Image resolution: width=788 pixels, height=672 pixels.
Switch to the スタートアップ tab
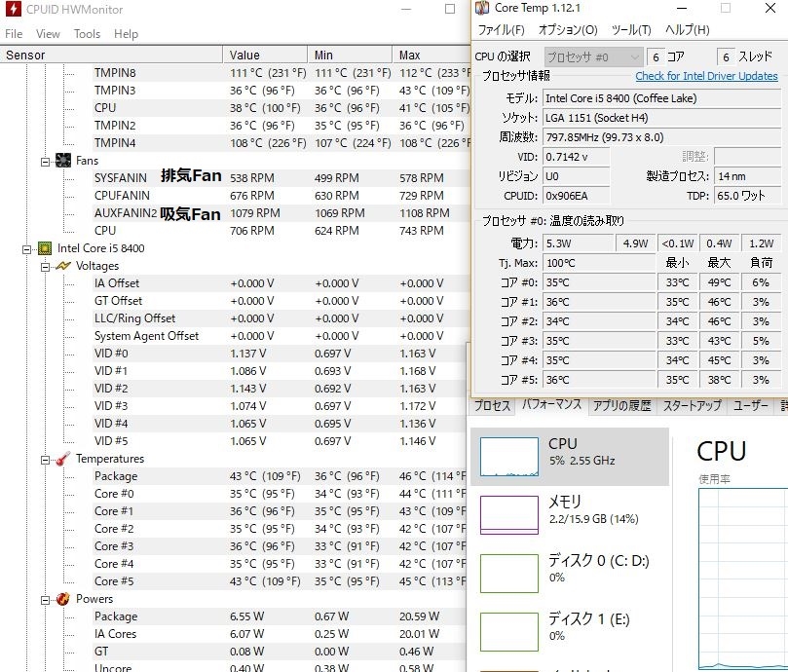coord(692,405)
